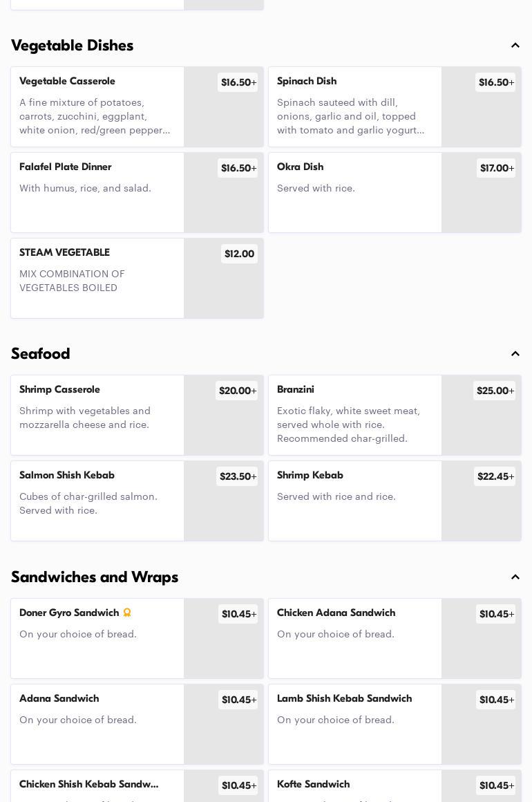Add STEAM VEGETABLE for $12.00
The width and height of the screenshot is (532, 802).
coord(239,254)
